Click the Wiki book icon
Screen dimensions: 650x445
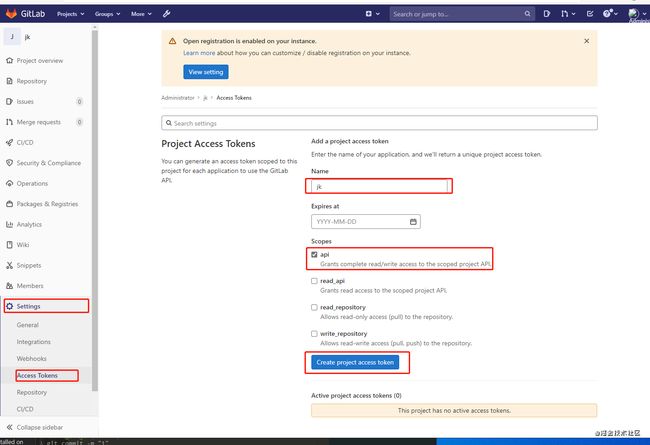coord(10,245)
